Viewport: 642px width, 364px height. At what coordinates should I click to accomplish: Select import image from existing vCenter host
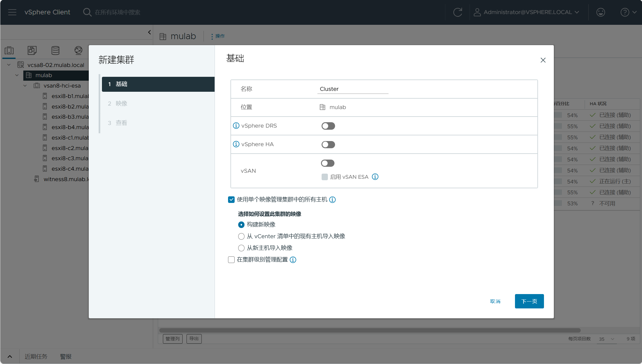pyautogui.click(x=241, y=236)
